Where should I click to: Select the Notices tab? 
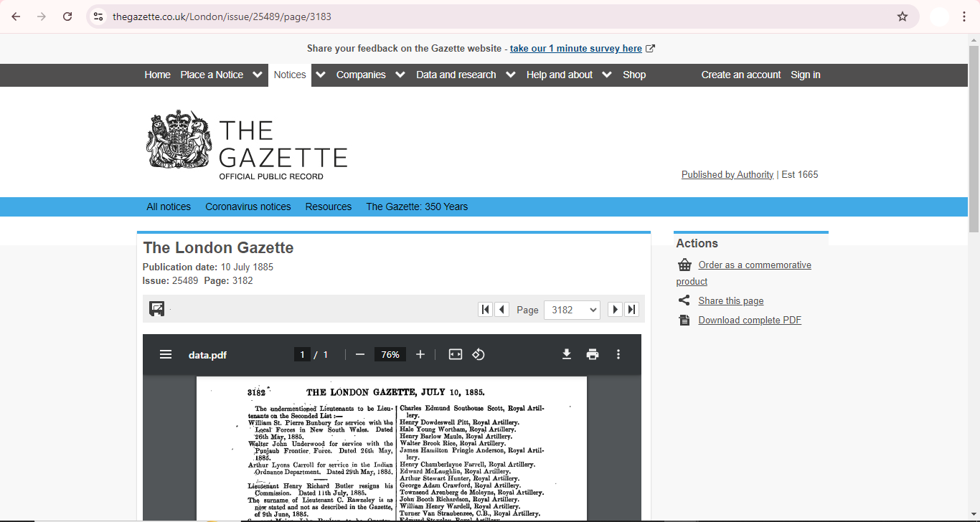pos(290,75)
